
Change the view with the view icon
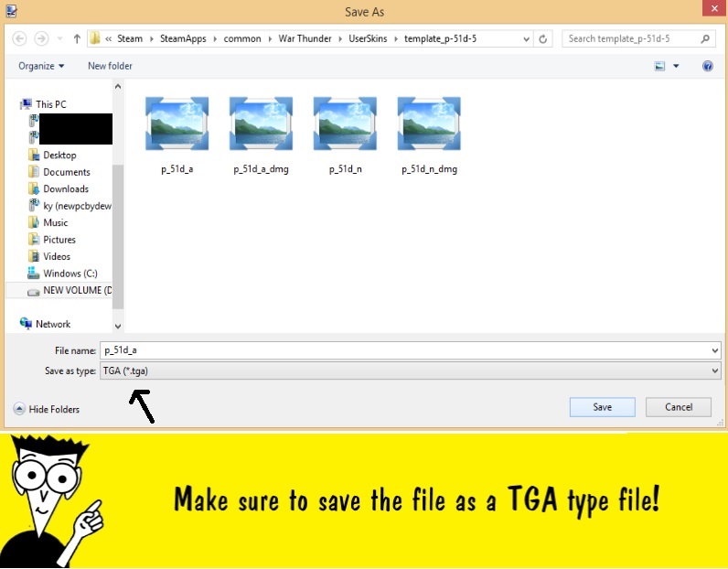(x=659, y=66)
